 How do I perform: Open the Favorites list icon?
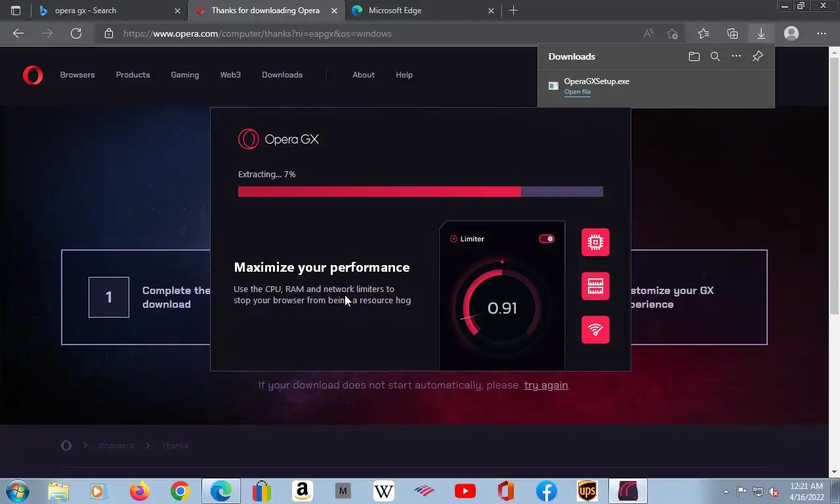(x=703, y=33)
